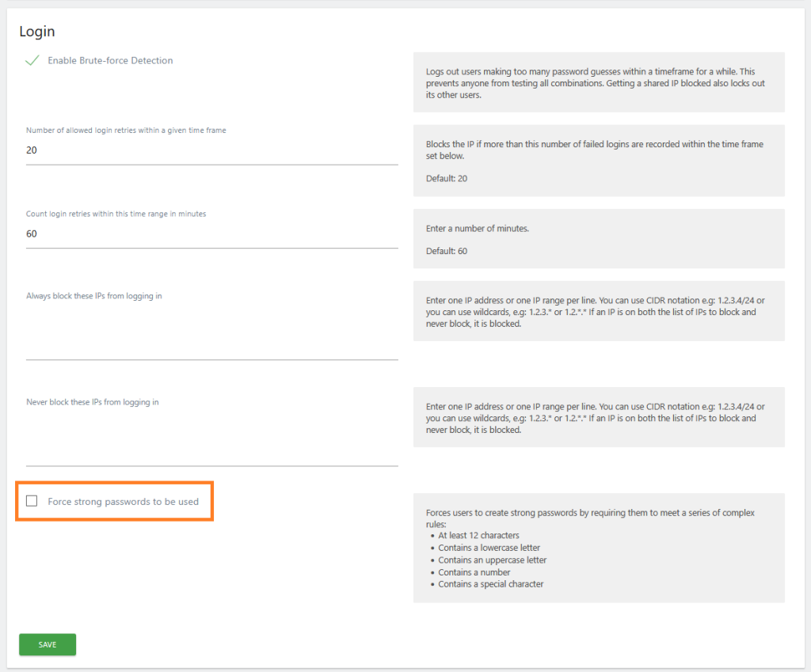The height and width of the screenshot is (672, 811).
Task: Click the help box beside Always block IPs
Action: pos(598,311)
